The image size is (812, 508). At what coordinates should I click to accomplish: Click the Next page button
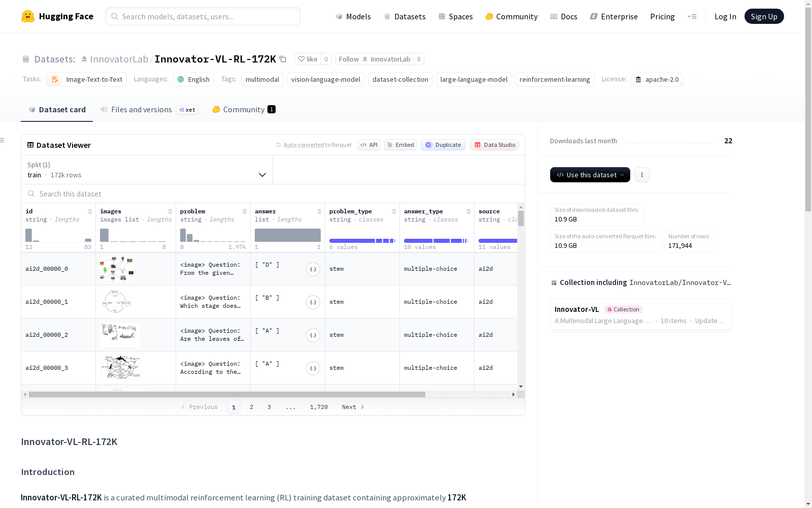pos(353,407)
